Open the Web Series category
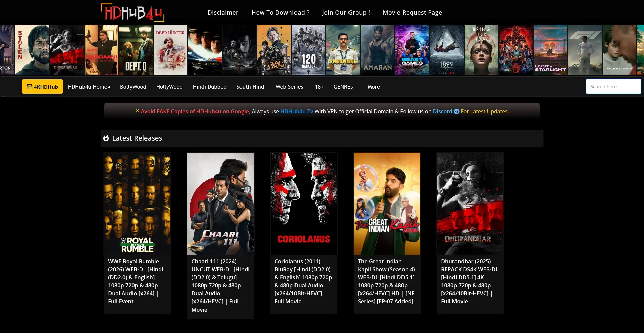Screen dimensions: 644x333 click(289, 87)
